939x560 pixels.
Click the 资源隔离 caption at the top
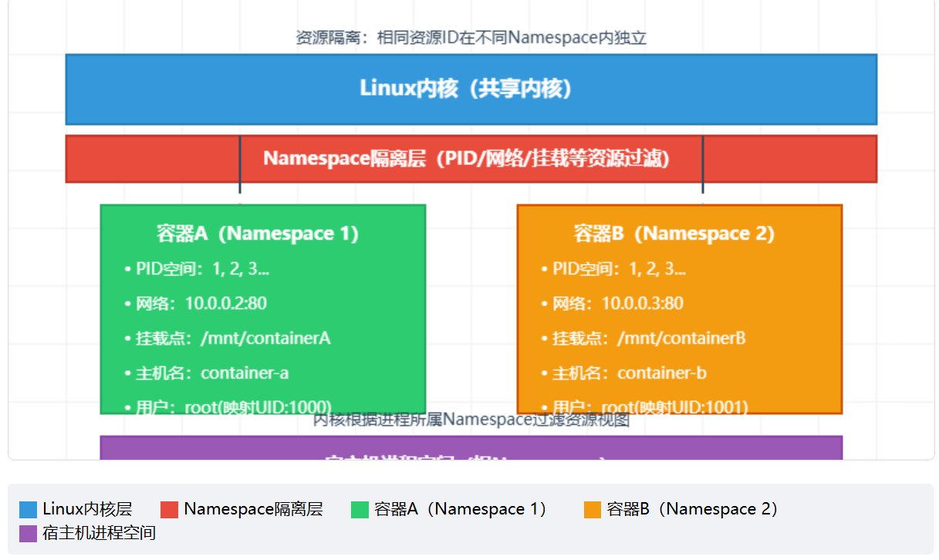pyautogui.click(x=471, y=36)
